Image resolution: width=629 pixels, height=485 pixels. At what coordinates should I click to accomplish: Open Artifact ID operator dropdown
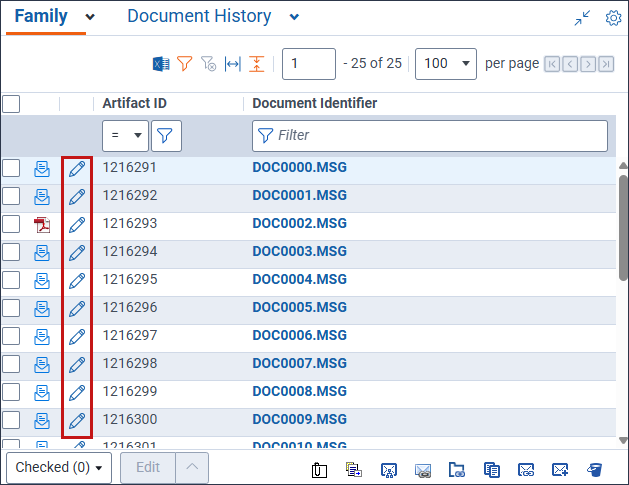point(125,136)
